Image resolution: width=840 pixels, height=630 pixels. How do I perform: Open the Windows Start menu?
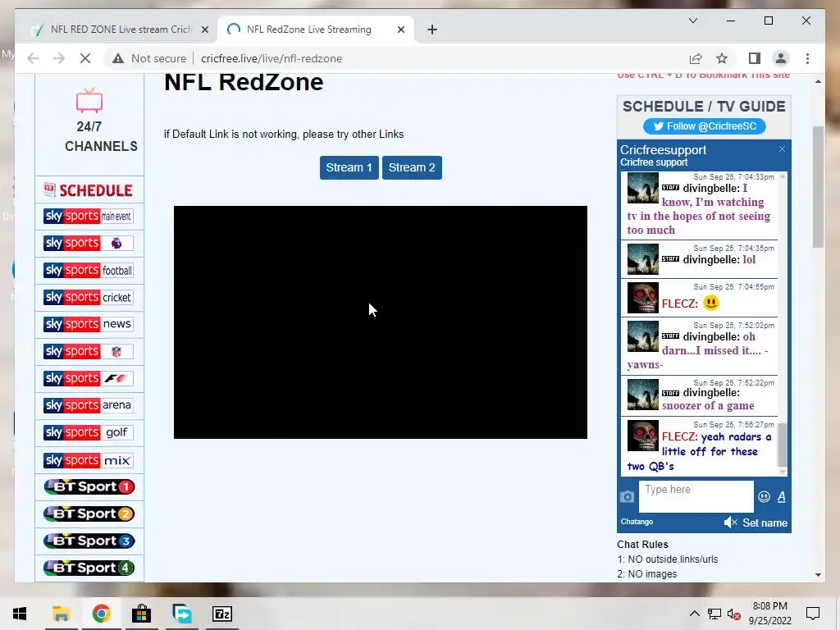20,614
